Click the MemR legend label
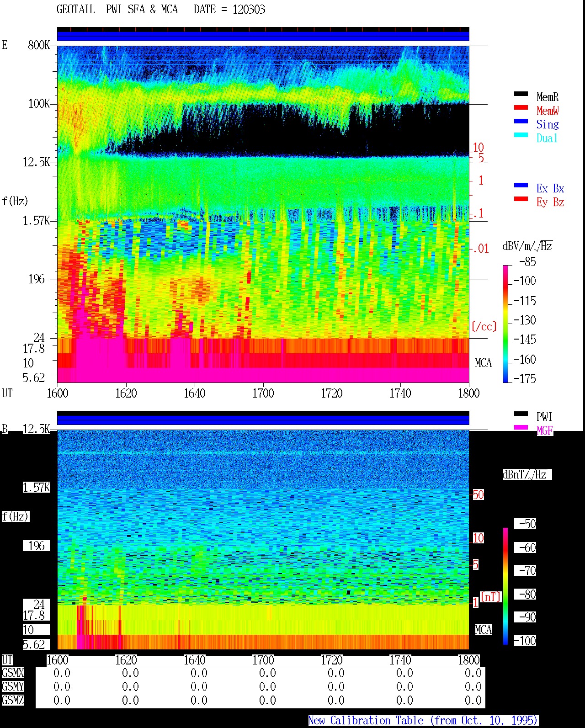585x728 pixels. pyautogui.click(x=548, y=97)
